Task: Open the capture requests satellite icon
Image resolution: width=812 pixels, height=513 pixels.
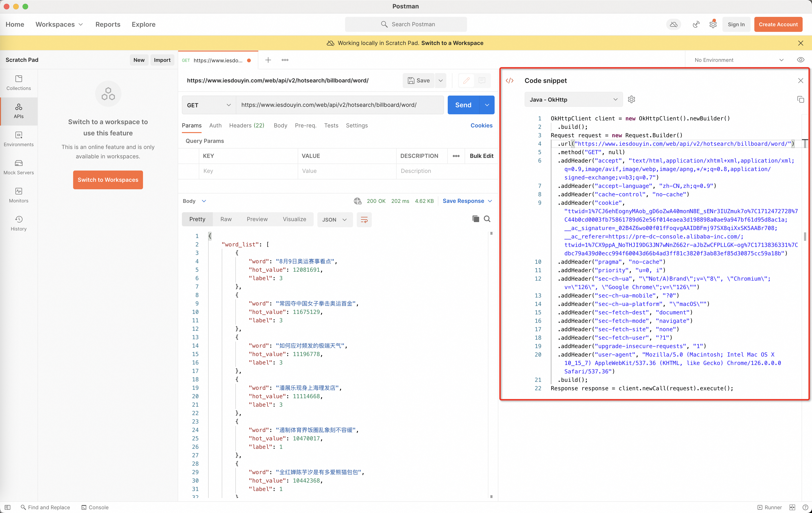Action: tap(696, 24)
